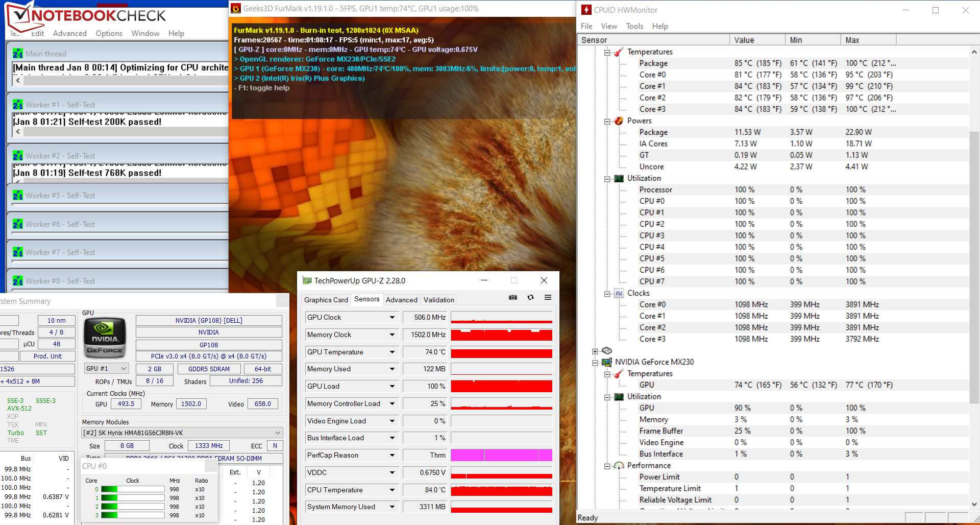Click the HWMonitor vertical scrollbar thumb
Image resolution: width=980 pixels, height=525 pixels.
click(974, 268)
